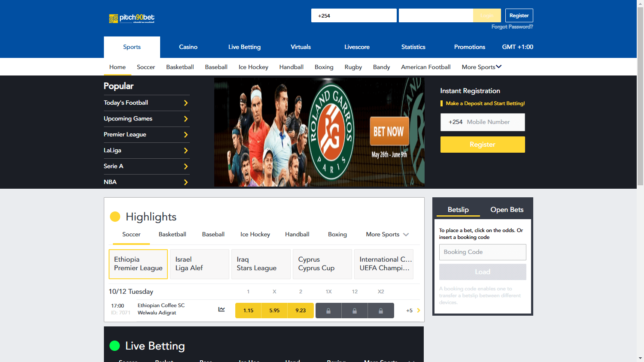Switch to the Sports tab
Viewport: 644px width, 362px height.
click(x=132, y=47)
